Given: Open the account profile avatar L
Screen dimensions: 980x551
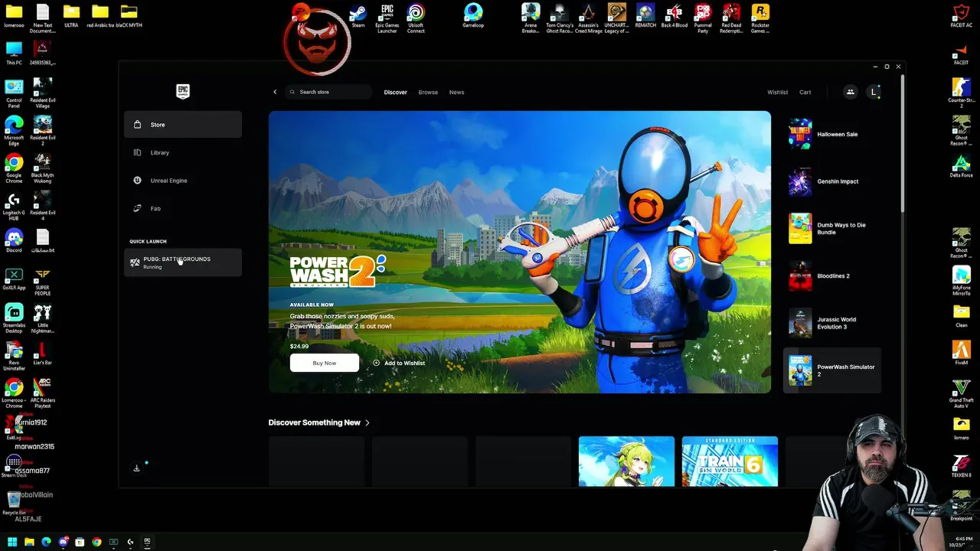Looking at the screenshot, I should 874,92.
